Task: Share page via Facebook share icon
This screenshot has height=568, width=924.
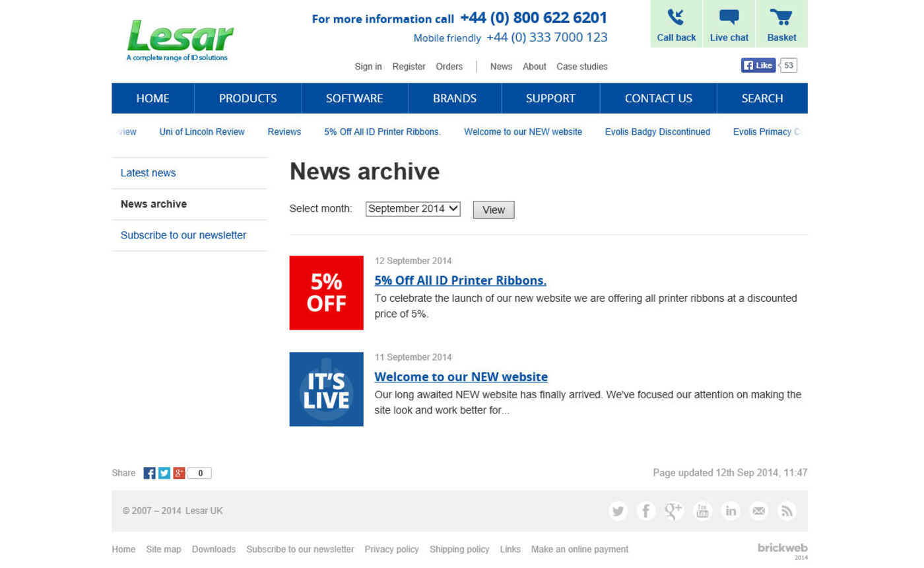Action: tap(150, 473)
